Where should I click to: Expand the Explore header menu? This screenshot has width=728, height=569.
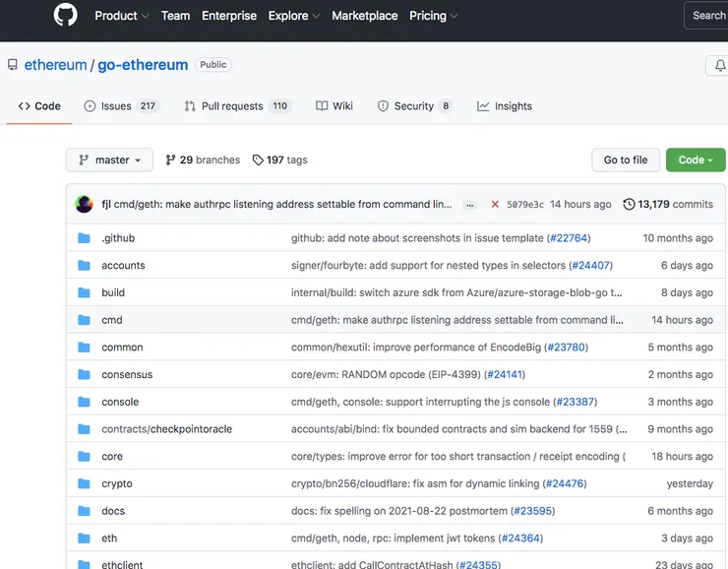pyautogui.click(x=293, y=16)
